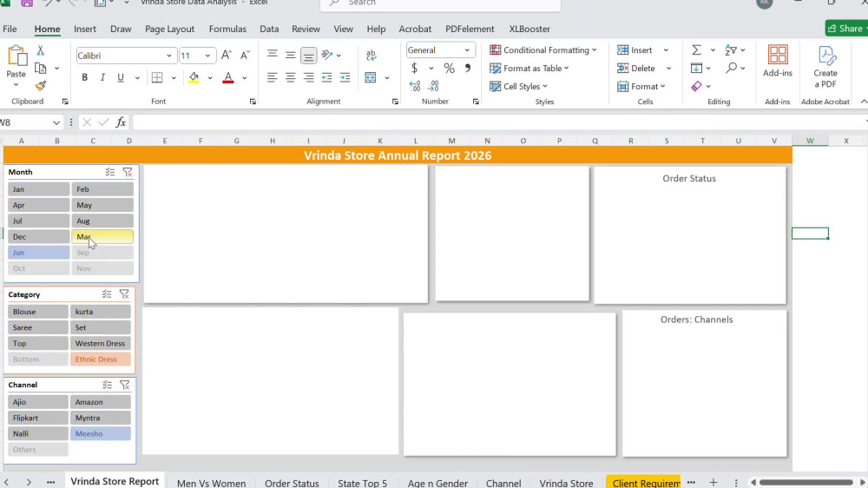Viewport: 868px width, 488px height.
Task: Align text left in cell
Action: [272, 77]
